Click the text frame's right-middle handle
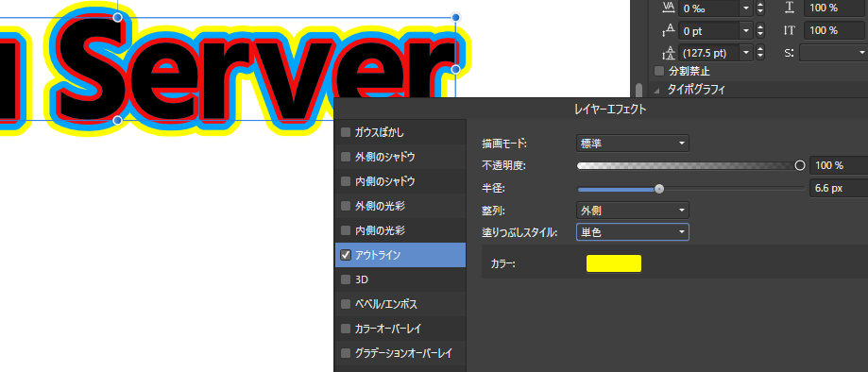This screenshot has height=372, width=868. pos(455,69)
